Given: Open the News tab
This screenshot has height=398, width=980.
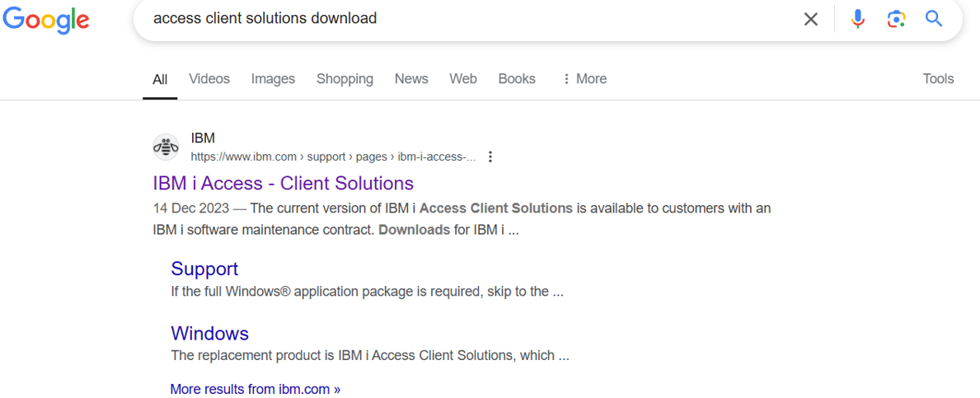Looking at the screenshot, I should click(411, 79).
